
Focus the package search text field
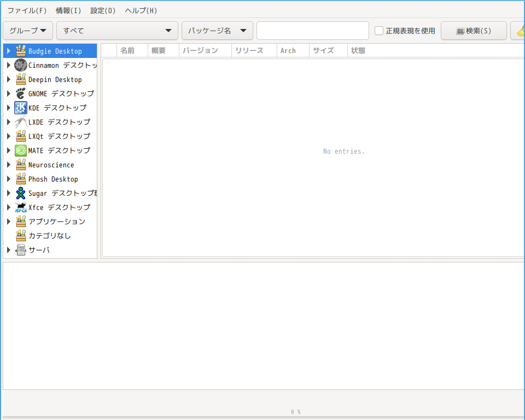coord(313,31)
